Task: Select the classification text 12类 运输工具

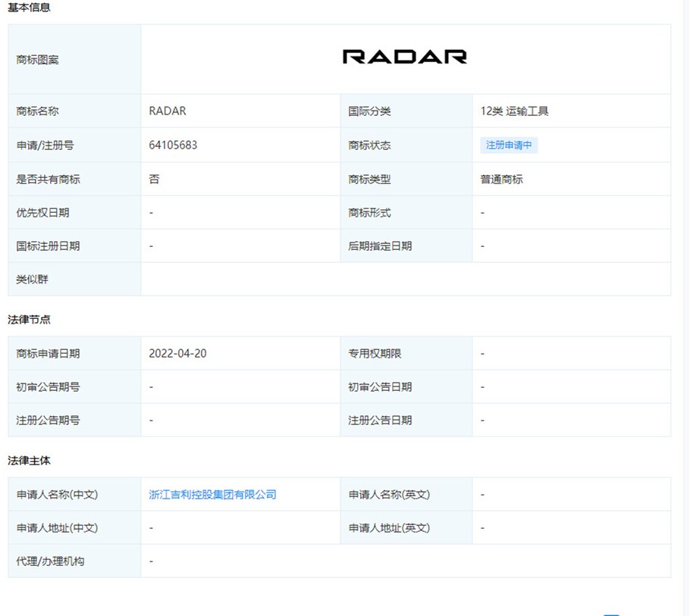Action: pyautogui.click(x=514, y=111)
